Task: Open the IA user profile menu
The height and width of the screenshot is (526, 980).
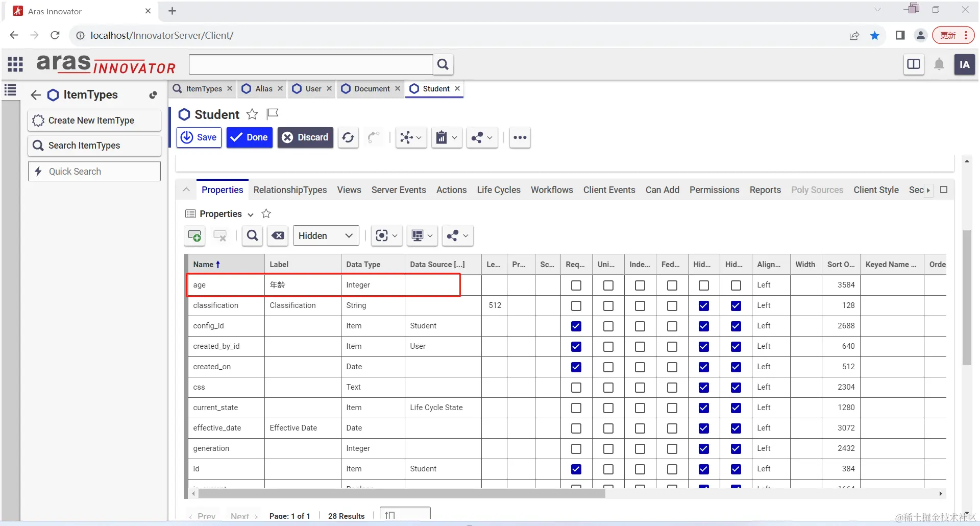Action: click(964, 64)
